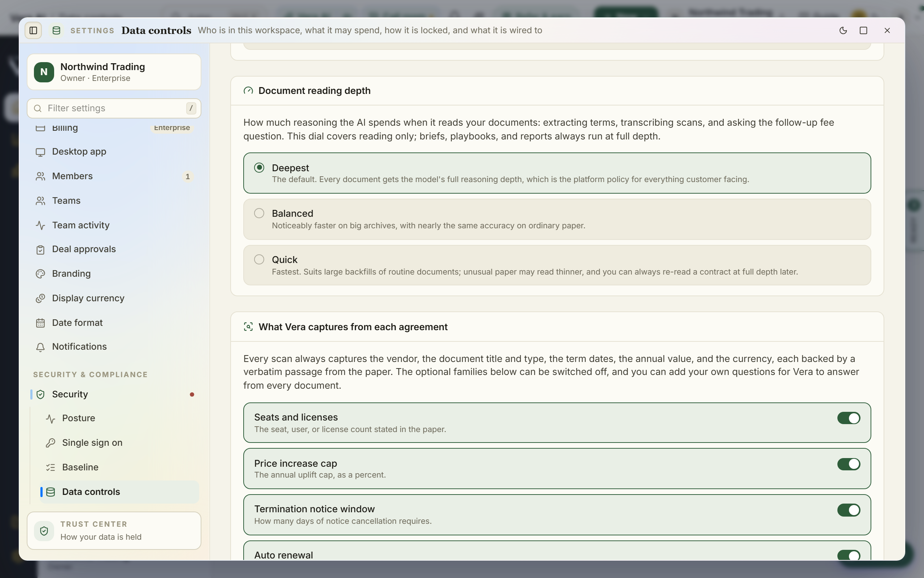Close the settings dialog
924x578 pixels.
click(887, 30)
